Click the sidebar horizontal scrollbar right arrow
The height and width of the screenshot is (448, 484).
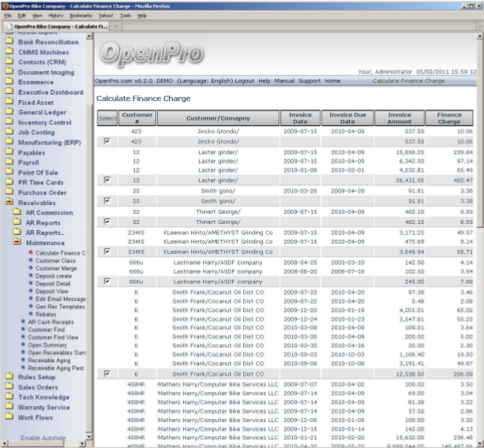82,445
